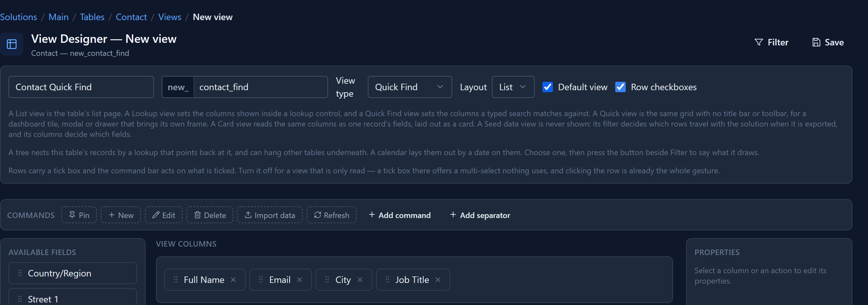Screen dimensions: 868x305
Task: Select the Pin command label
Action: 84,215
